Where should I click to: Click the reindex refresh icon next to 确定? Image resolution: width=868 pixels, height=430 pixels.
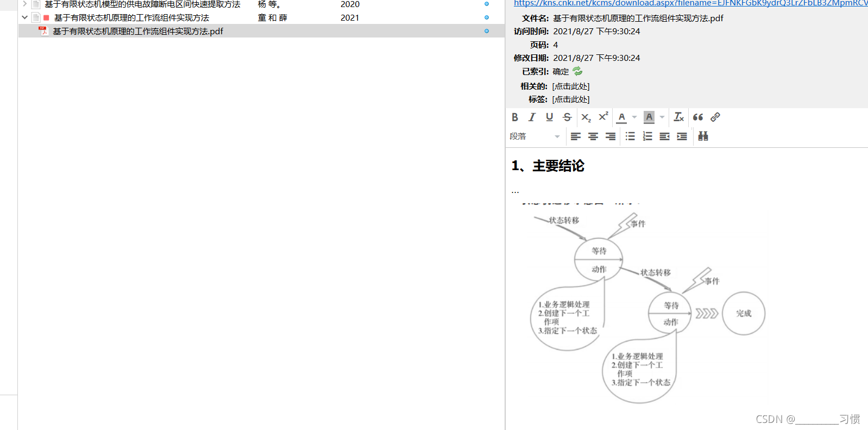click(x=577, y=71)
